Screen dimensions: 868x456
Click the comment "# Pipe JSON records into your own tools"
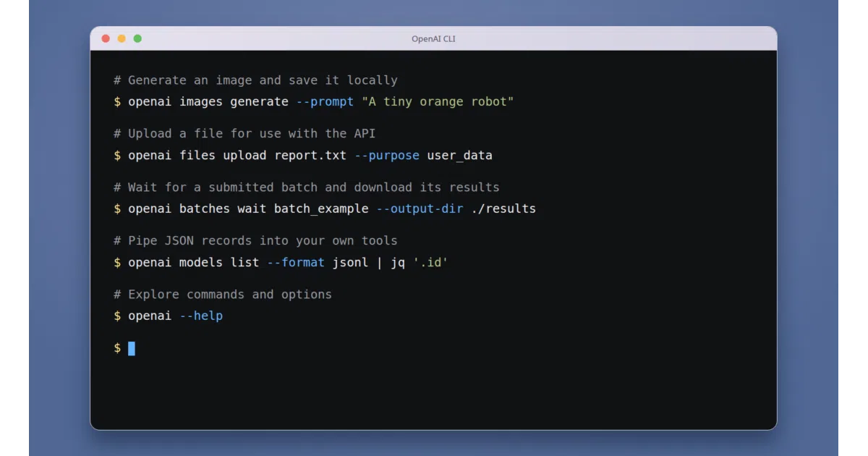(255, 241)
